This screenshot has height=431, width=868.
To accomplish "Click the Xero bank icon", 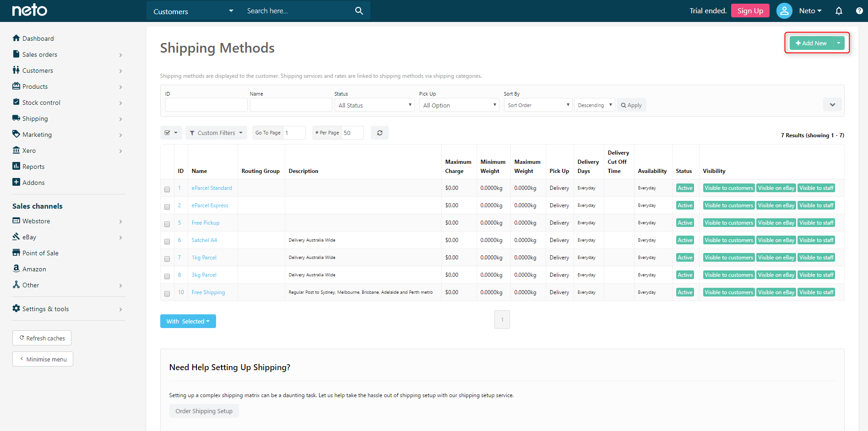I will [x=16, y=150].
